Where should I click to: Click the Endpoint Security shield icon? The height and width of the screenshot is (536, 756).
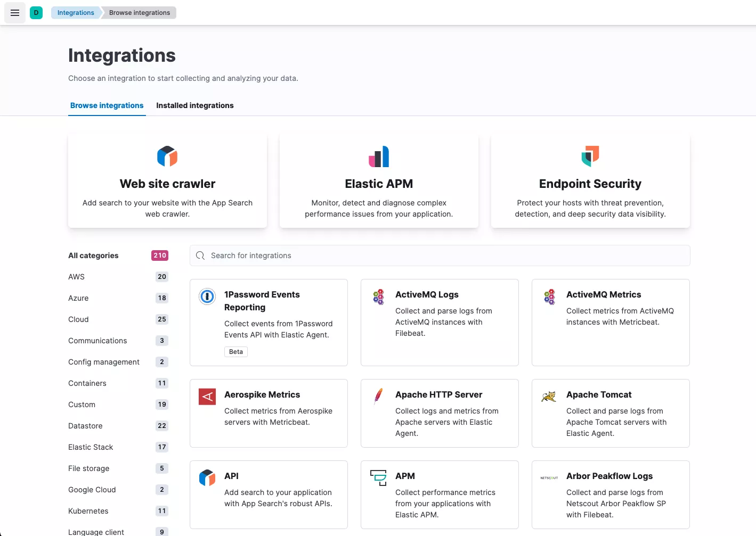click(x=590, y=156)
